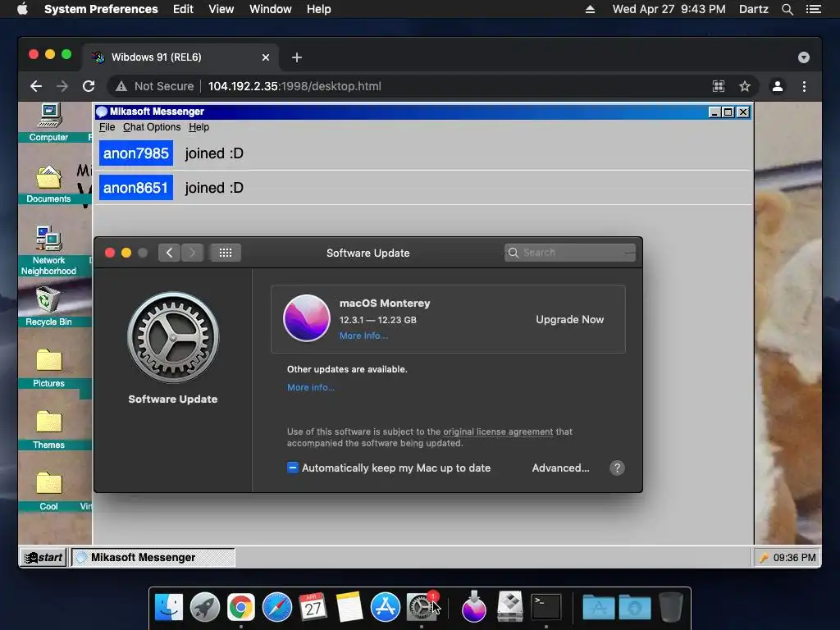Open System Preferences menu in menu bar
This screenshot has height=630, width=840.
point(101,9)
